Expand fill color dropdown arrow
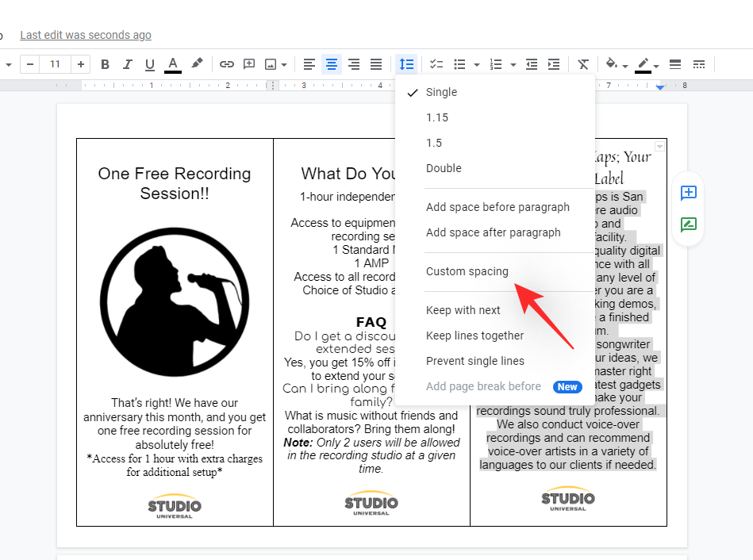753x560 pixels. tap(625, 66)
